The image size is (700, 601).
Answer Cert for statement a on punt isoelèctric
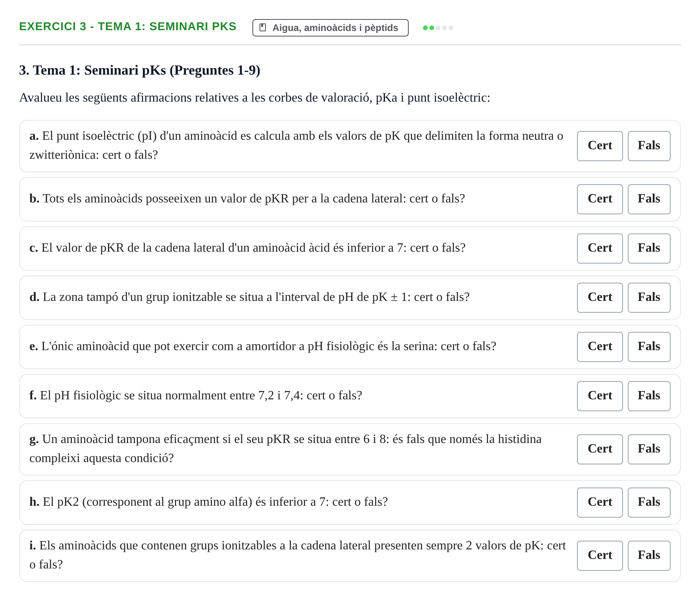click(600, 146)
